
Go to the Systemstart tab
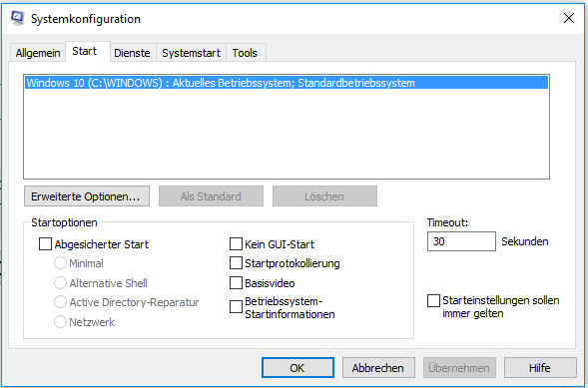pos(192,53)
